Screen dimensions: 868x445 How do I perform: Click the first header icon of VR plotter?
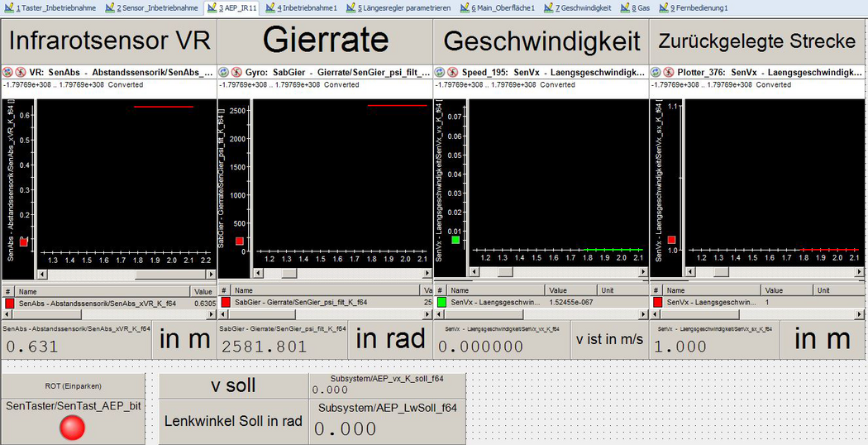(7, 73)
